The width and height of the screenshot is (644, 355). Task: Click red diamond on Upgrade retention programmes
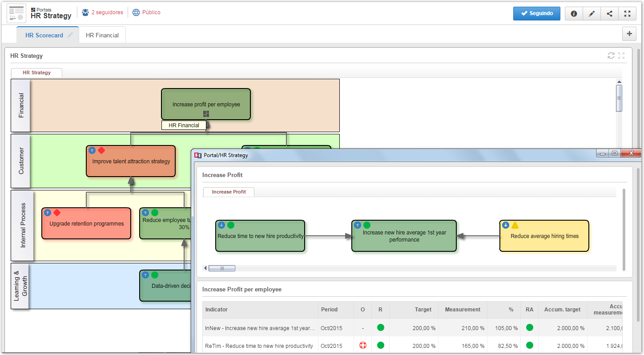57,213
